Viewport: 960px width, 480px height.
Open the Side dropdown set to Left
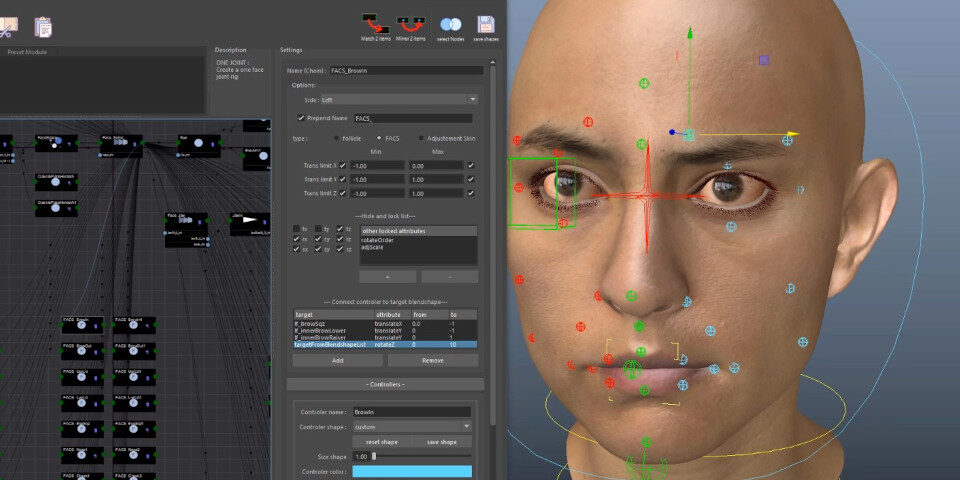[x=398, y=100]
